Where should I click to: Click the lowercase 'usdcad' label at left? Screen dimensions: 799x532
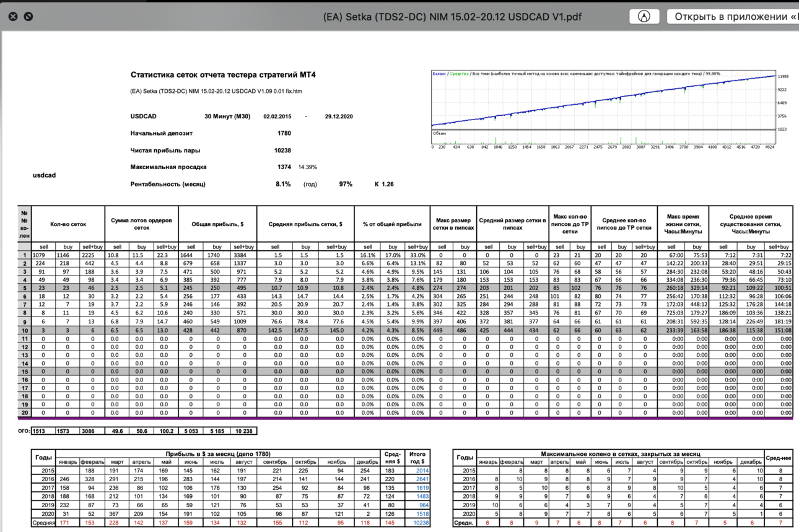[x=44, y=175]
